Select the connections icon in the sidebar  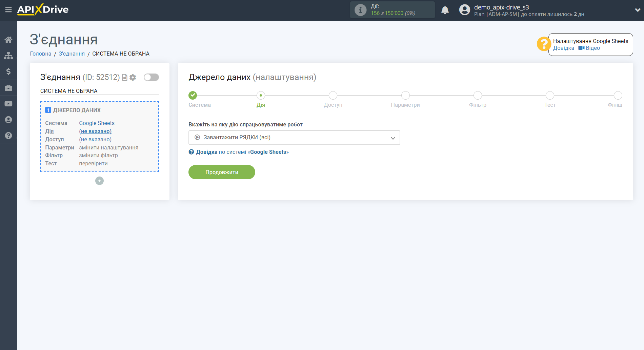point(8,55)
